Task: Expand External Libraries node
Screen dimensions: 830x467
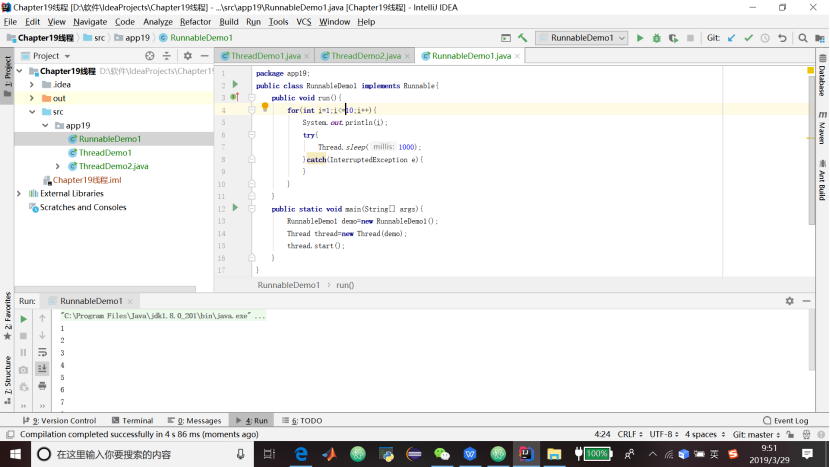Action: click(19, 193)
